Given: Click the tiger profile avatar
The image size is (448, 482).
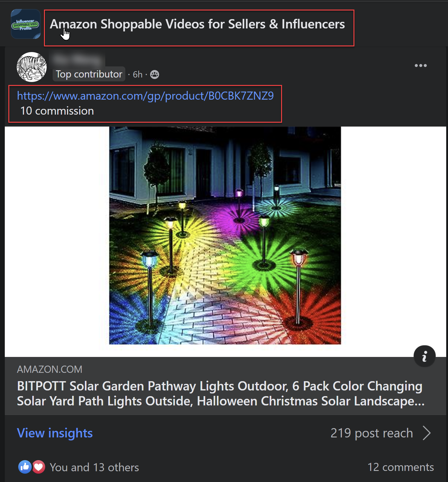Looking at the screenshot, I should click(32, 67).
